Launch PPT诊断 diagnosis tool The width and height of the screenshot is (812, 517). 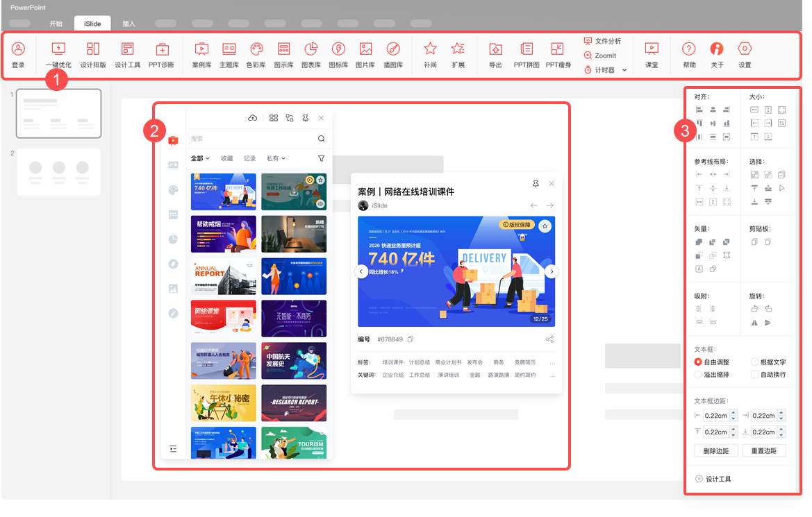[162, 55]
